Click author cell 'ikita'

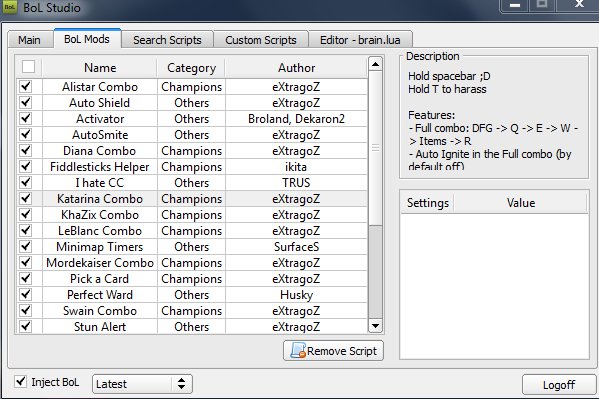click(296, 167)
